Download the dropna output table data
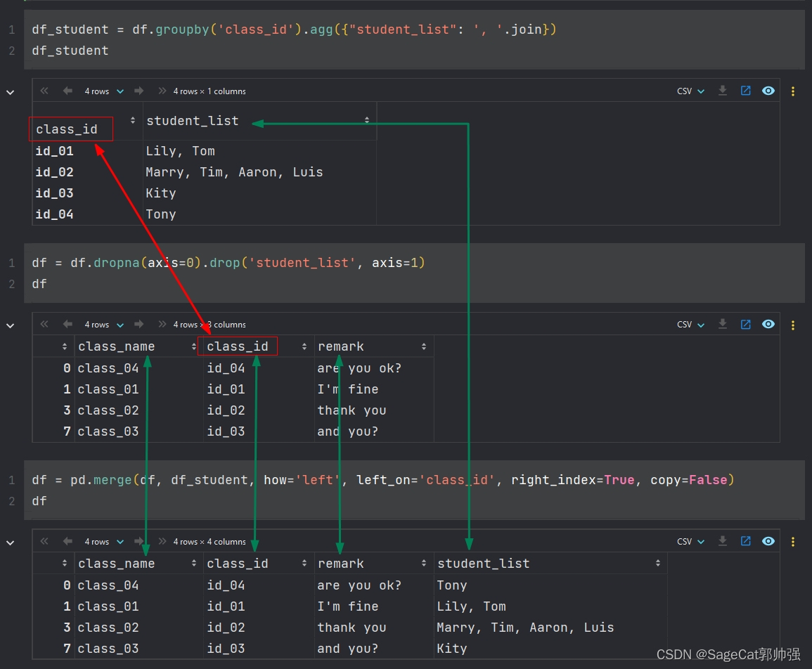 pos(723,324)
